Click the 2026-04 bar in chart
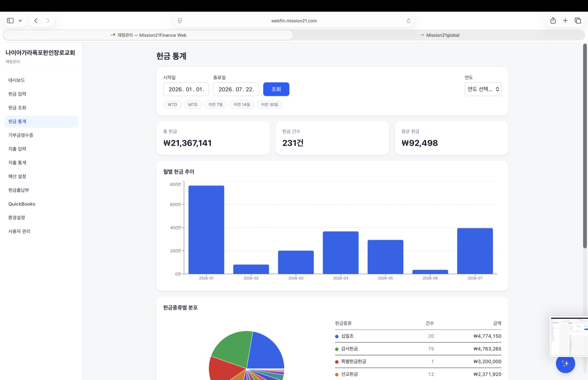The image size is (588, 380). pos(341,253)
